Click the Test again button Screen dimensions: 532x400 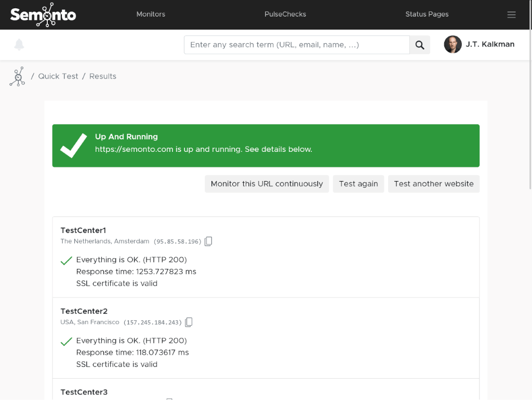coord(358,184)
